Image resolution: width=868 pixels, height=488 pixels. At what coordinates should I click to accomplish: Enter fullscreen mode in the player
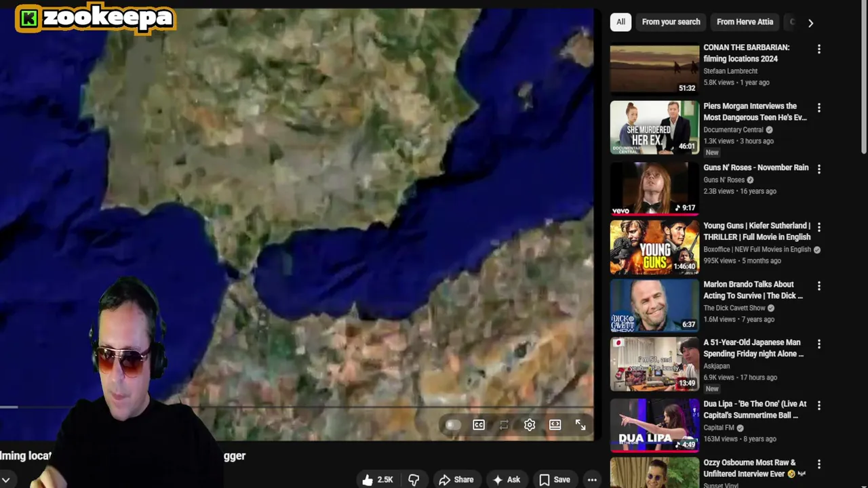[x=580, y=425]
